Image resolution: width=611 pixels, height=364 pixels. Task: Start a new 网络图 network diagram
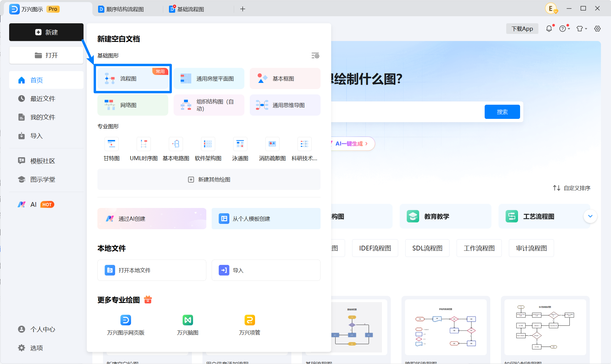(x=133, y=105)
